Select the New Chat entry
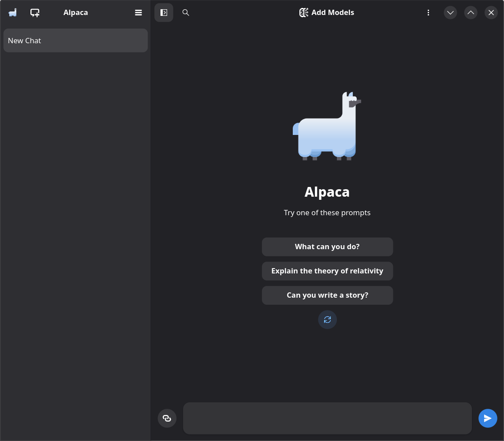The width and height of the screenshot is (504, 441). pos(75,41)
